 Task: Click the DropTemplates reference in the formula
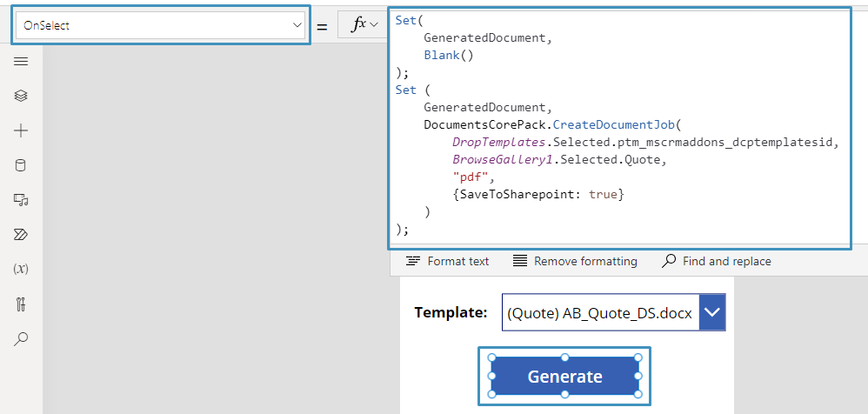(x=499, y=143)
